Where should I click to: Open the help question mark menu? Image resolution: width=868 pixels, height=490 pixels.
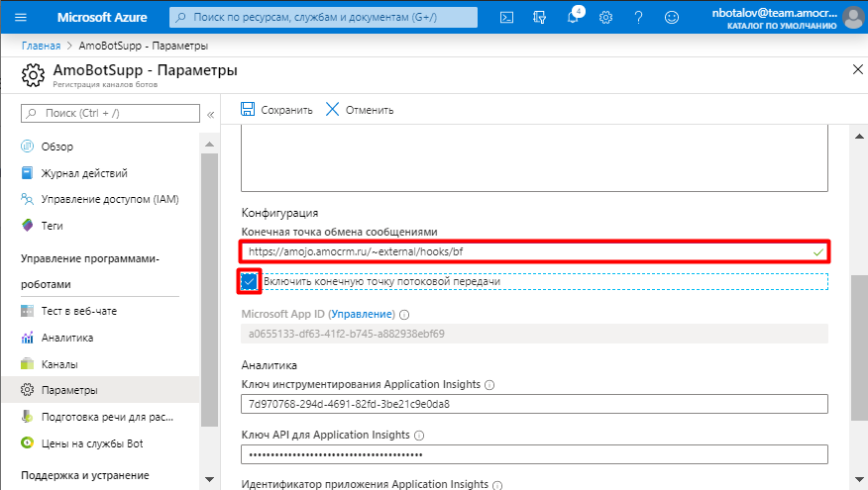[x=638, y=18]
